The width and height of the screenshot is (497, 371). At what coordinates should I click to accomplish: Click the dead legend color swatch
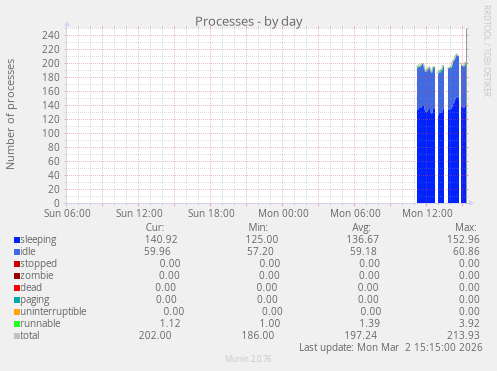click(17, 288)
